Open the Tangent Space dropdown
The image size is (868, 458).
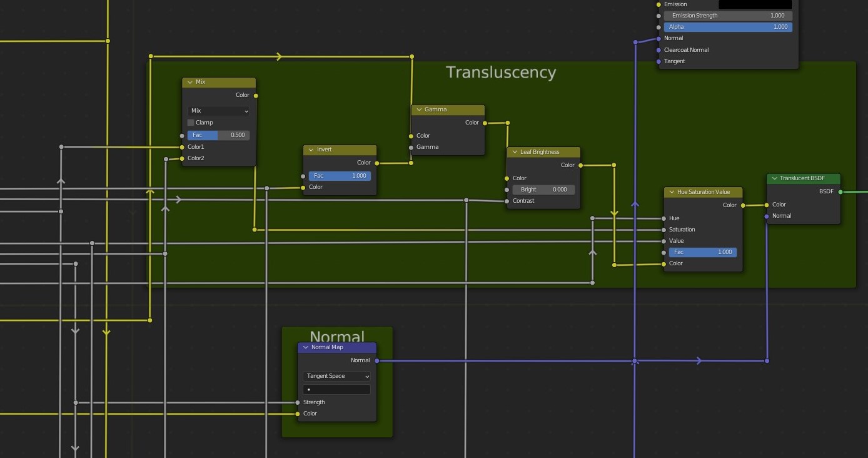coord(336,376)
